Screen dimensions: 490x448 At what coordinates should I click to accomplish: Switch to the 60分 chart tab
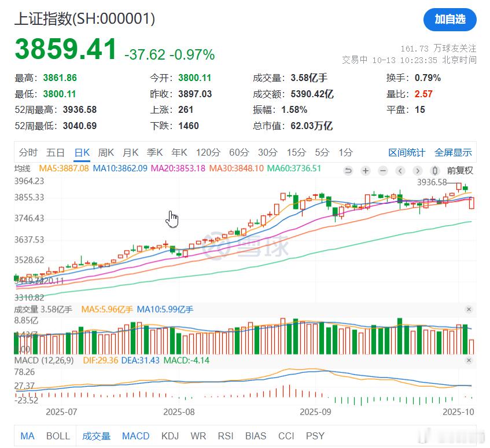click(x=239, y=153)
